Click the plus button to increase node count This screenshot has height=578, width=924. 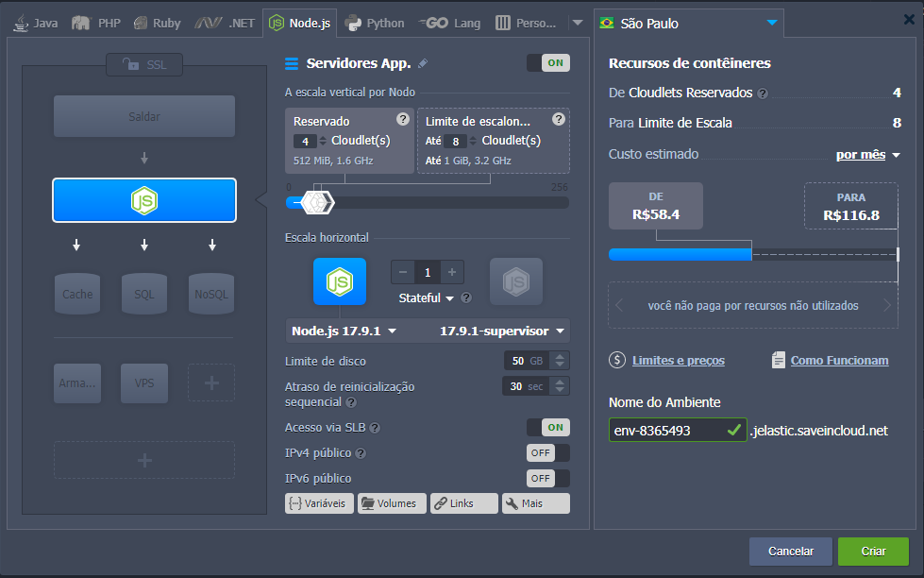453,272
